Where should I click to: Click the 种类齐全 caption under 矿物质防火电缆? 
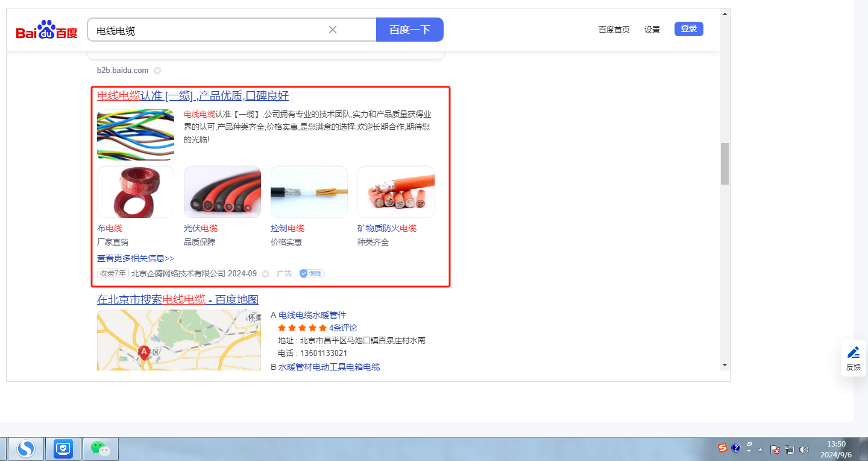(x=373, y=242)
